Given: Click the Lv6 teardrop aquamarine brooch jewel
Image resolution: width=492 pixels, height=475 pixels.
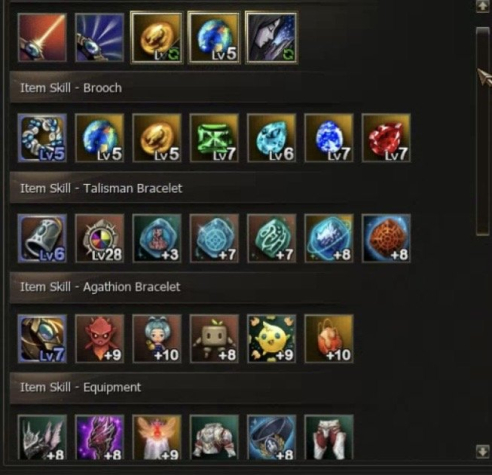Looking at the screenshot, I should pyautogui.click(x=271, y=138).
